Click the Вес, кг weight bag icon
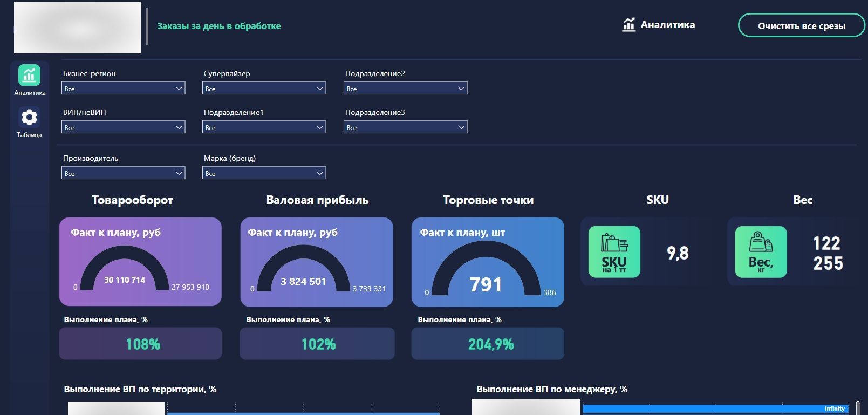This screenshot has width=868, height=415. pyautogui.click(x=761, y=252)
